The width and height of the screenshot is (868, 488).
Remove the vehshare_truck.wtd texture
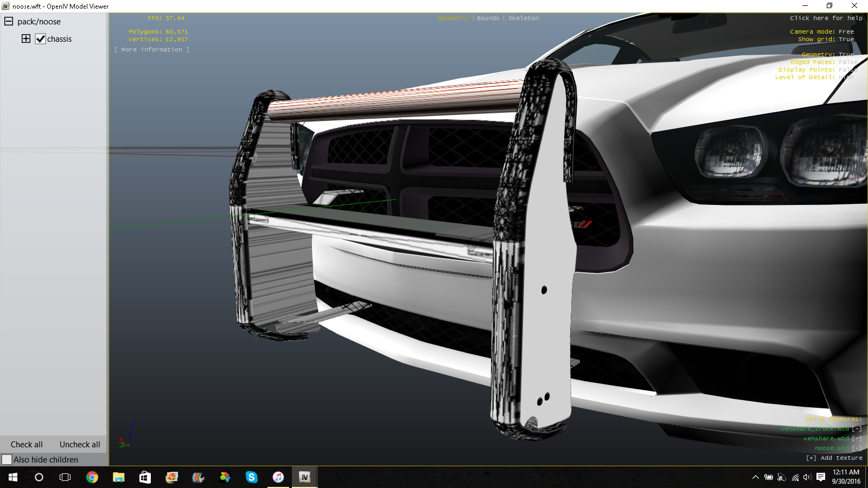point(857,428)
